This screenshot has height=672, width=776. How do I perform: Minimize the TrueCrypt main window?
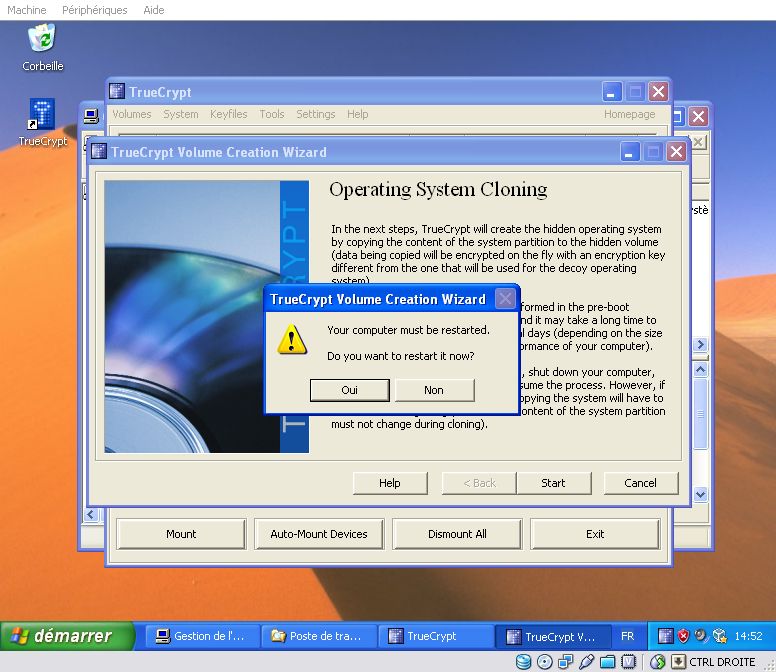pyautogui.click(x=612, y=92)
